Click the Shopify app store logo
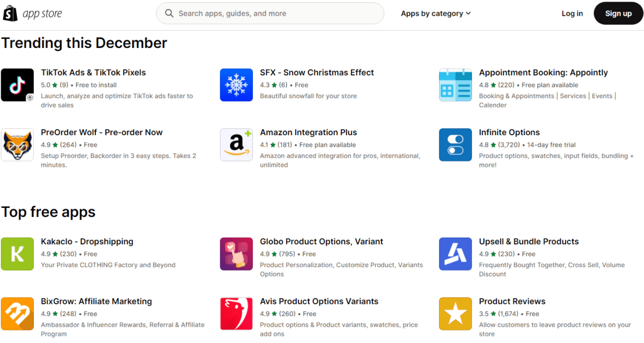The image size is (644, 343). [33, 14]
